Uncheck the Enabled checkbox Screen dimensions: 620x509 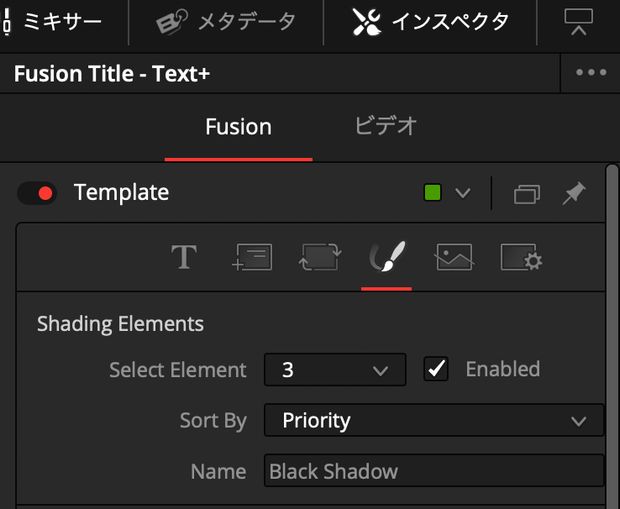pos(436,369)
